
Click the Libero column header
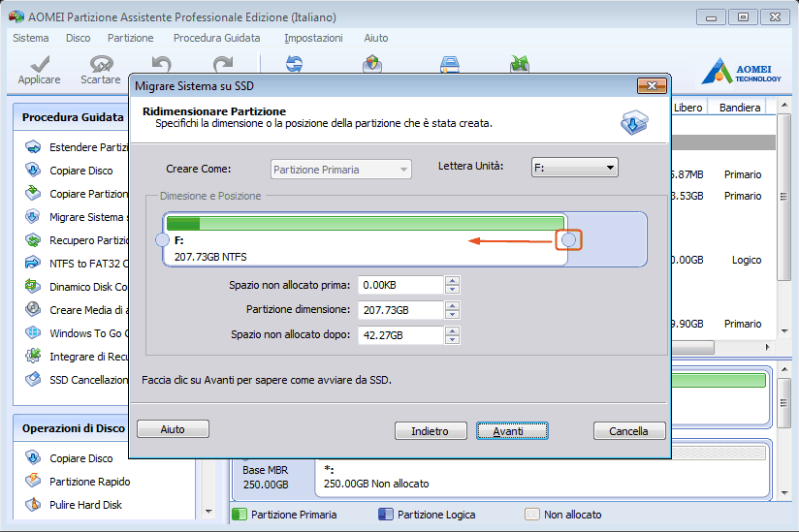(x=688, y=108)
